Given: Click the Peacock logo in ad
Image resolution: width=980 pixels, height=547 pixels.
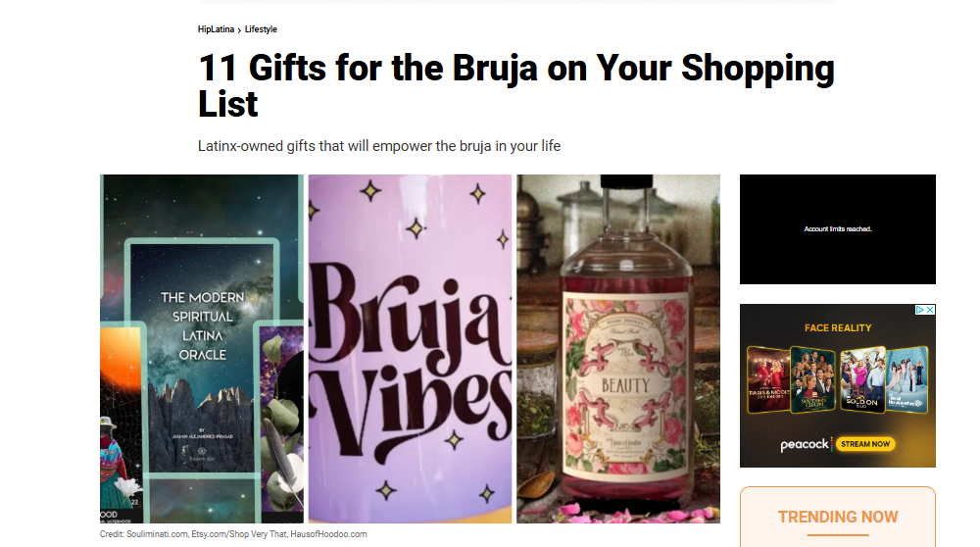Looking at the screenshot, I should pyautogui.click(x=805, y=444).
